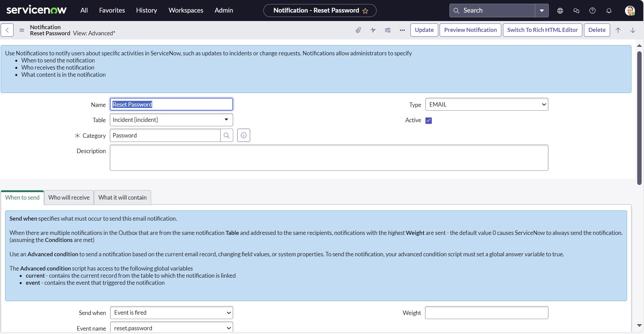Image resolution: width=644 pixels, height=334 pixels.
Task: Switch to the When to send tab
Action: point(22,198)
